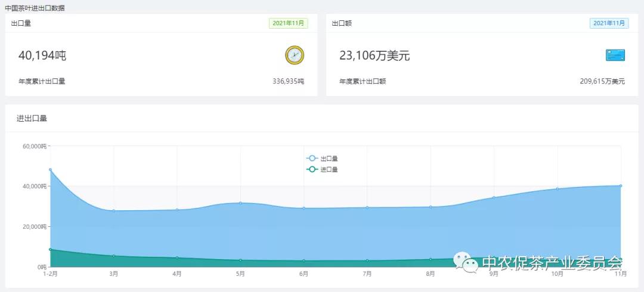Click the 6月 x-axis label
This screenshot has width=644, height=292.
tap(304, 274)
